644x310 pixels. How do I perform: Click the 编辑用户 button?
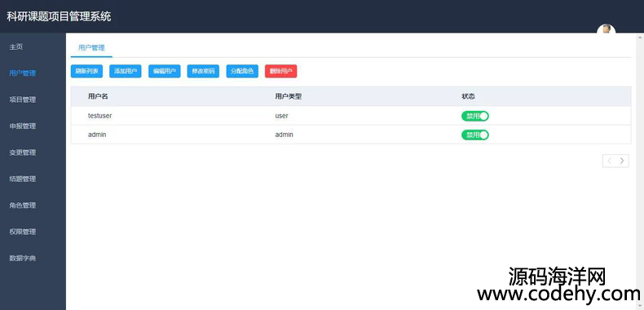pos(165,71)
